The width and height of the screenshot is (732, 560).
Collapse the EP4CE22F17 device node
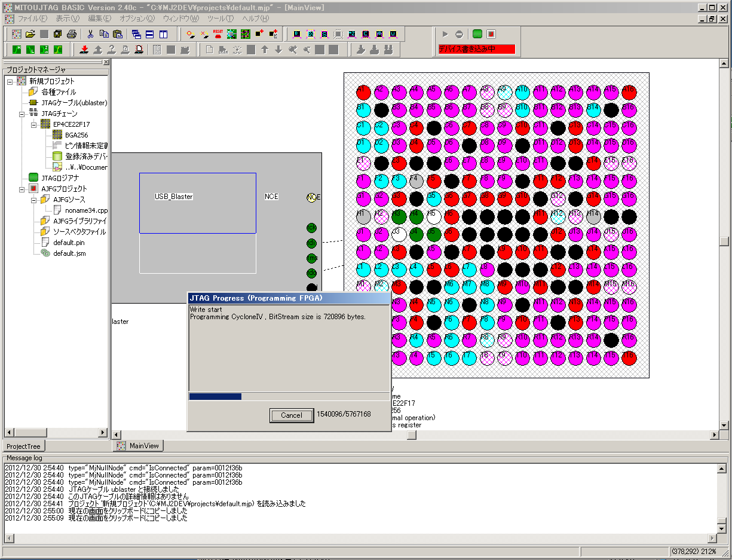(x=34, y=124)
